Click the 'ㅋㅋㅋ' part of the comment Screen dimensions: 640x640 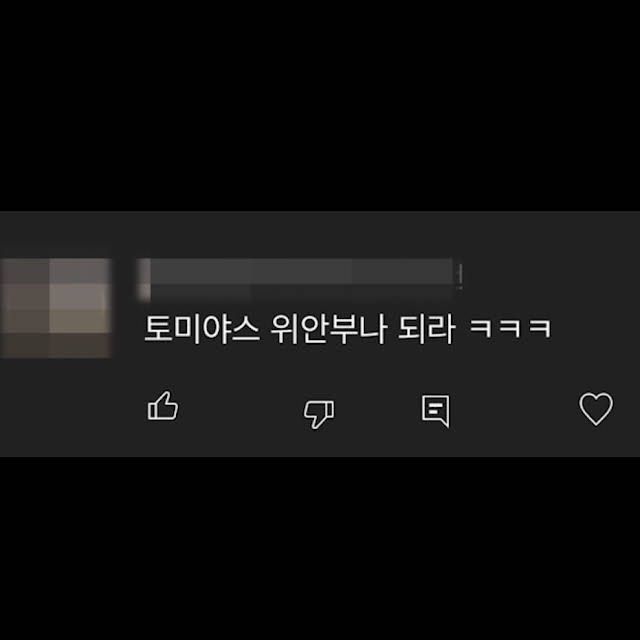click(510, 329)
